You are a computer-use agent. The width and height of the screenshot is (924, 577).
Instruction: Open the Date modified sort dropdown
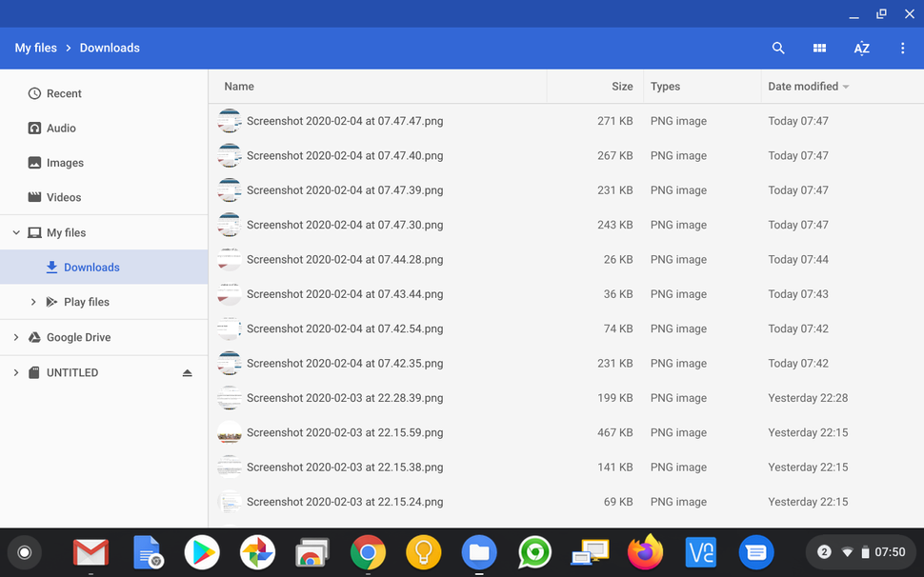tap(808, 86)
